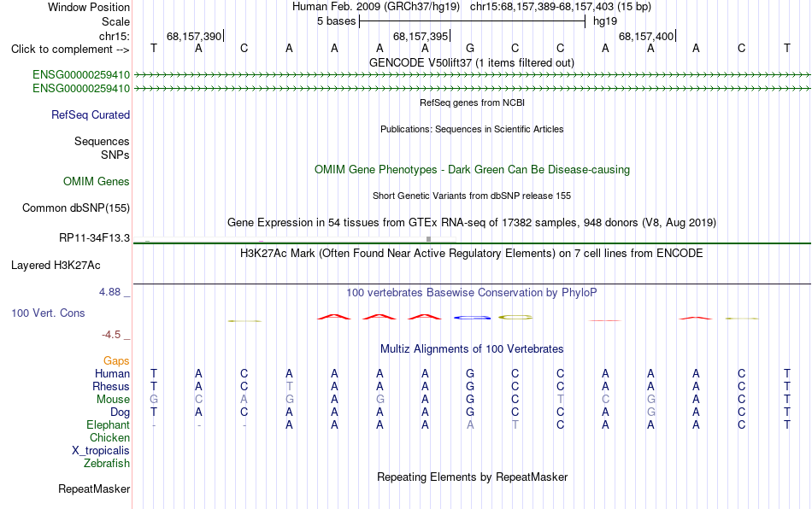Open Publications: Sequences in Scientific Articles title
Viewport: 812px width, 509px height.
pyautogui.click(x=472, y=129)
